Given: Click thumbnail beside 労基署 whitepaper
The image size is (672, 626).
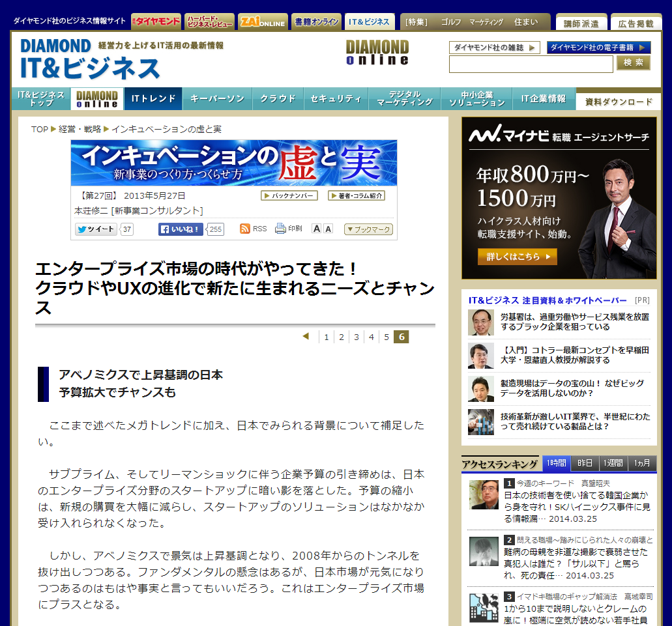Looking at the screenshot, I should coord(481,322).
